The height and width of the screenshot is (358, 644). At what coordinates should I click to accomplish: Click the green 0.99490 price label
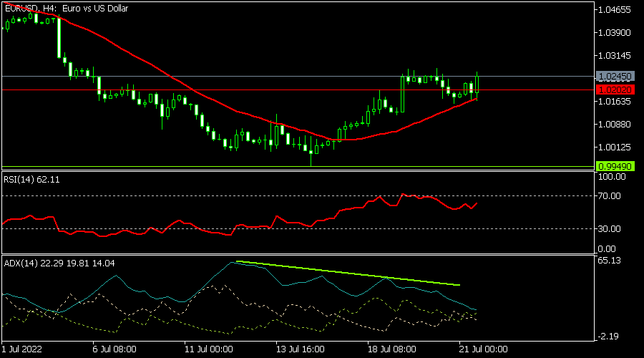point(615,166)
